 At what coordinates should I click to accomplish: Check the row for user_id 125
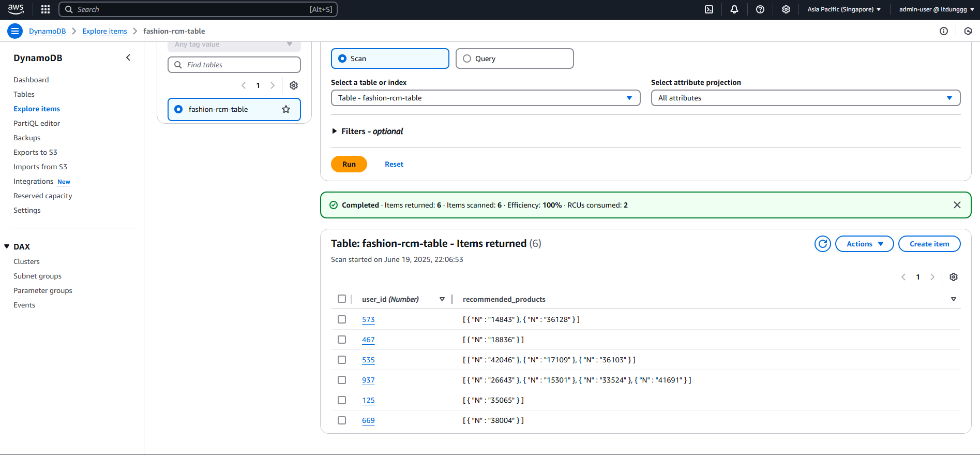pyautogui.click(x=342, y=400)
